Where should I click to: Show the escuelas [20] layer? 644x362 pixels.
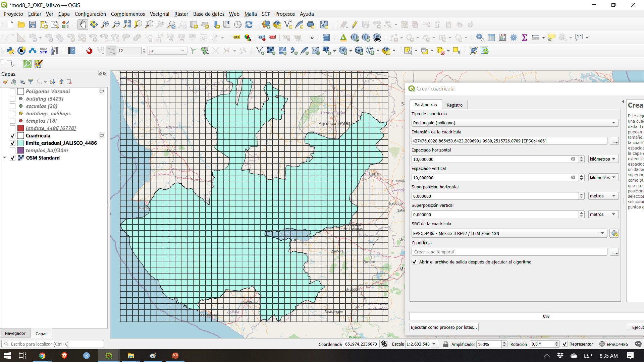(x=12, y=106)
